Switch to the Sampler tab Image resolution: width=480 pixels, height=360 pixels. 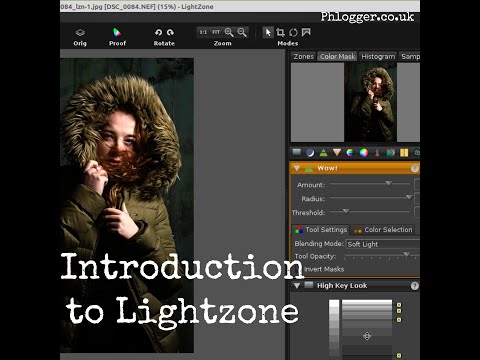(x=410, y=56)
